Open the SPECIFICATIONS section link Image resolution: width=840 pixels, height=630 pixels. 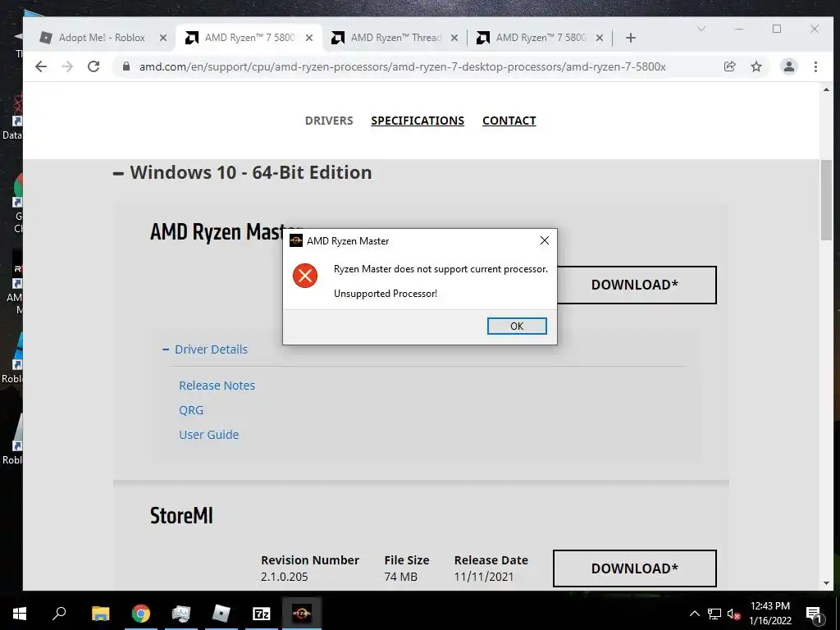click(418, 121)
